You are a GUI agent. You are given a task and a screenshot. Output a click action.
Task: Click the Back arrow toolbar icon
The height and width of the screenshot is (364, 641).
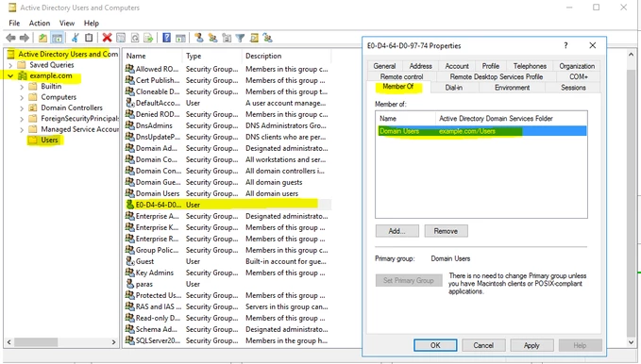tap(10, 38)
